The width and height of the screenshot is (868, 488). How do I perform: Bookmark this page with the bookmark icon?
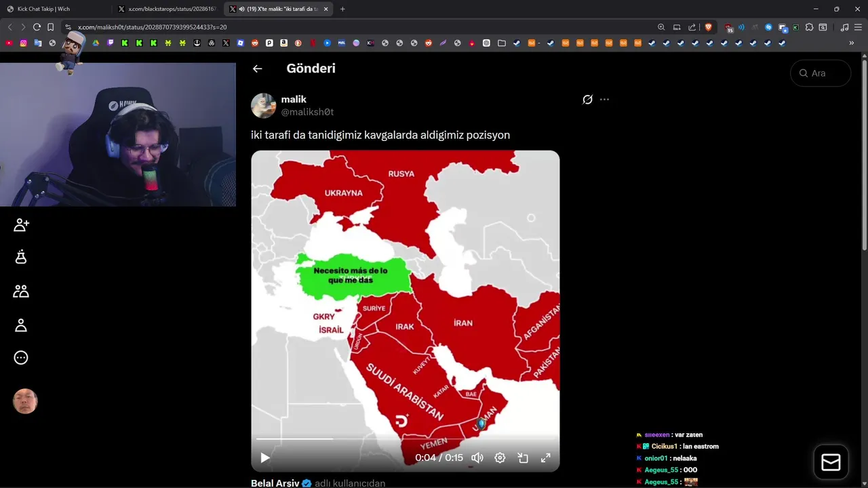coord(50,27)
